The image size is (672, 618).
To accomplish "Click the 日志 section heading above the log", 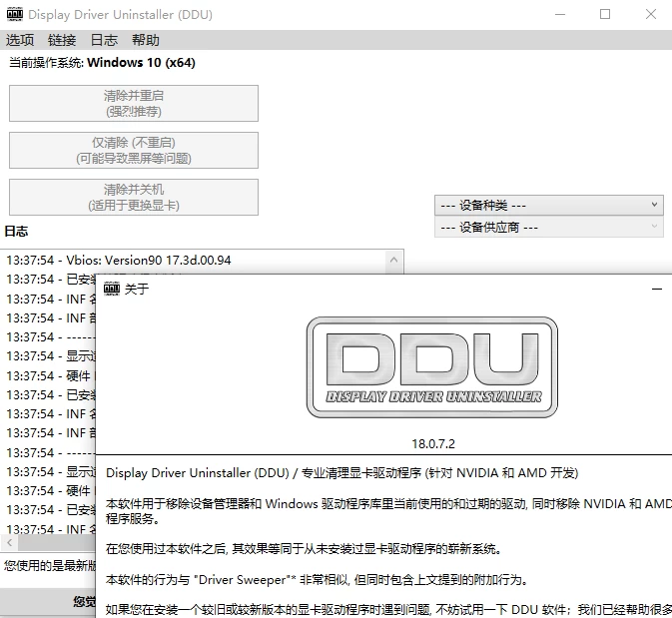I will click(16, 232).
